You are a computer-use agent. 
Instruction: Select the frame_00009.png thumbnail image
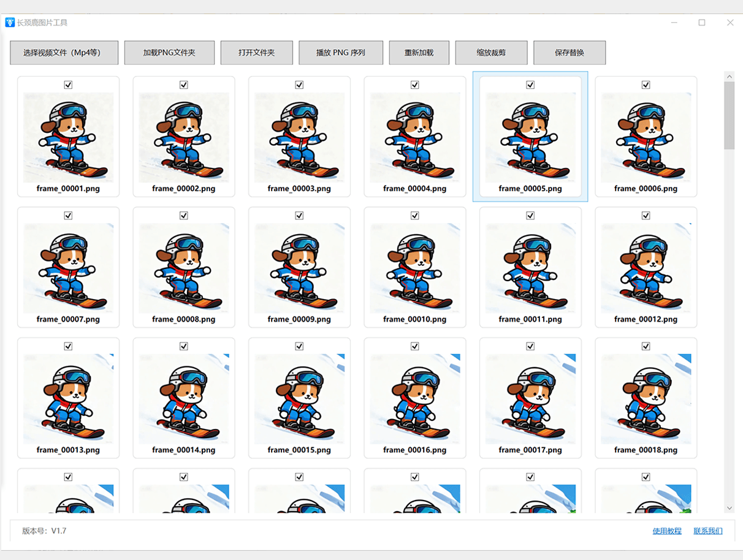tap(299, 268)
